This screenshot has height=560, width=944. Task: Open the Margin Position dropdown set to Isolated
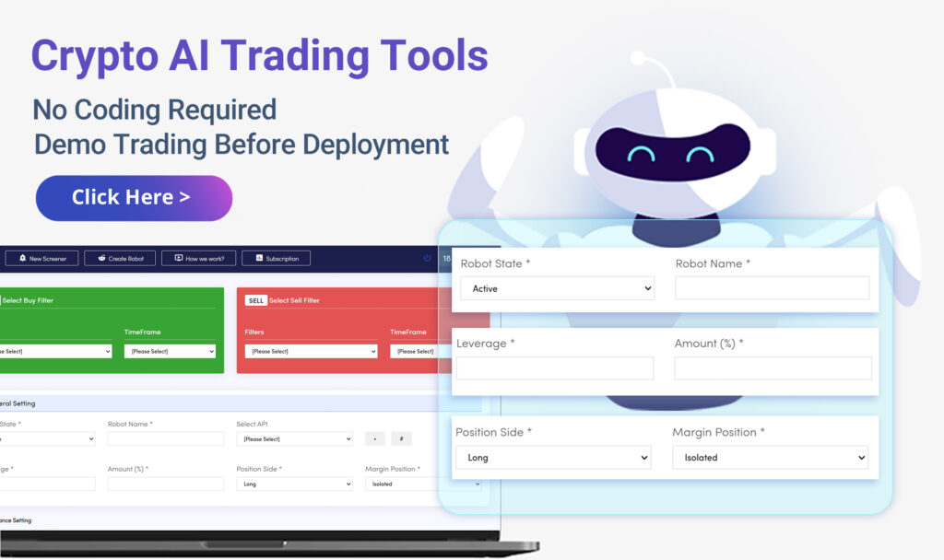click(770, 458)
